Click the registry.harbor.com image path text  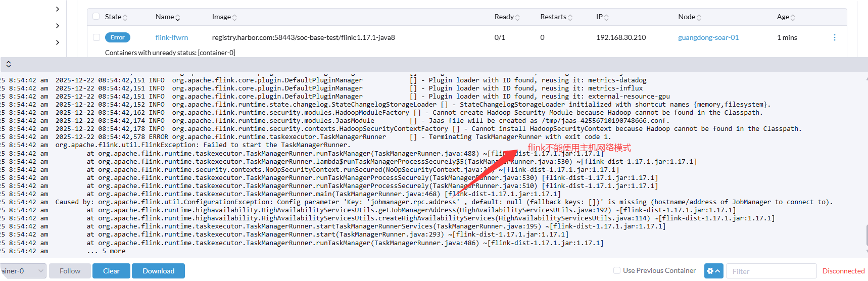tap(304, 37)
